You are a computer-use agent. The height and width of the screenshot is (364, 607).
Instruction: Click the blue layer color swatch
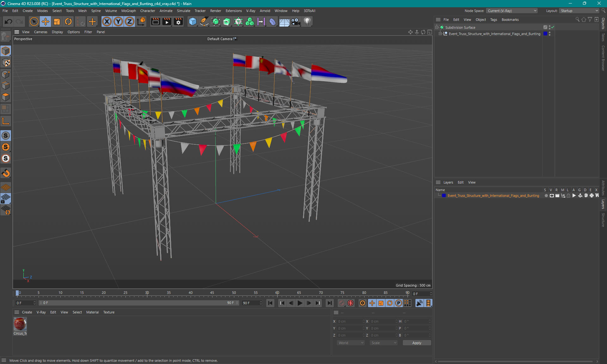(x=444, y=196)
